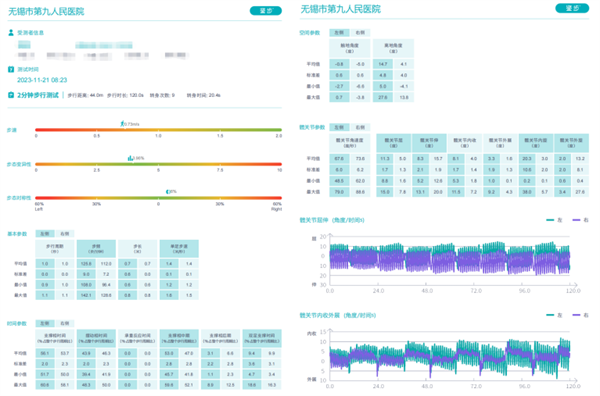Click the 125.8 cell in 步频 column
Image resolution: width=600 pixels, height=396 pixels.
(86, 264)
